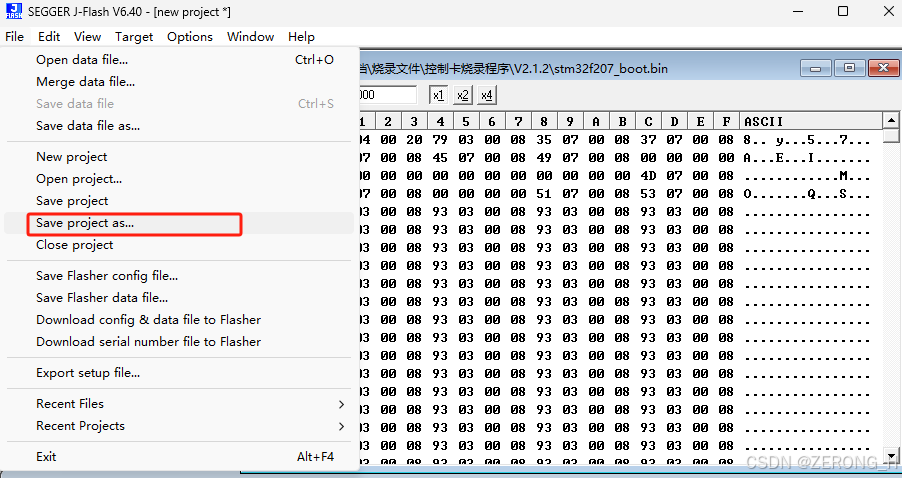Viewport: 902px width, 478px height.
Task: Choose Open project... entry
Action: click(x=179, y=179)
